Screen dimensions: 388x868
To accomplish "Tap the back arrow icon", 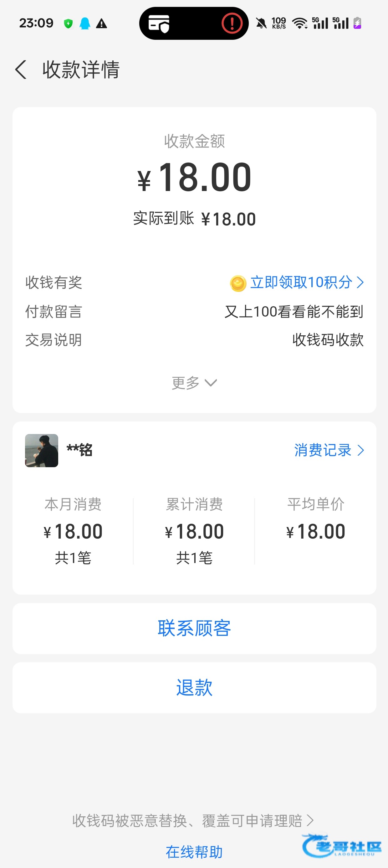I will point(21,70).
